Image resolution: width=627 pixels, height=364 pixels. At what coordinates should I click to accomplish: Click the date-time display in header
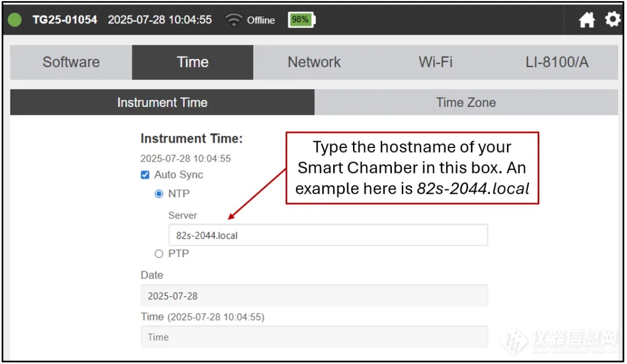(160, 20)
